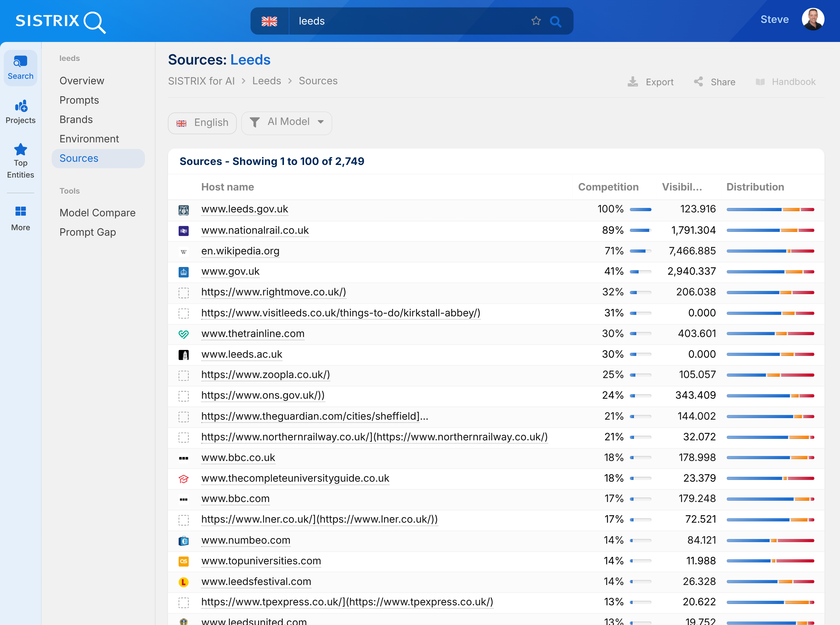This screenshot has height=625, width=840.
Task: Open Prompts in the side menu
Action: (79, 100)
